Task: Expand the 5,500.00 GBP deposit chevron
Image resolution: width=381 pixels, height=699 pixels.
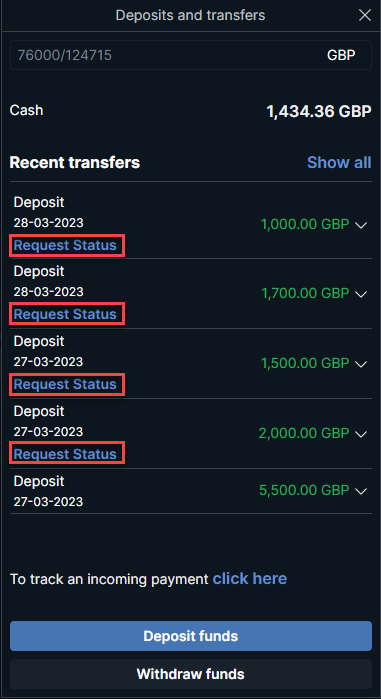Action: click(x=361, y=491)
